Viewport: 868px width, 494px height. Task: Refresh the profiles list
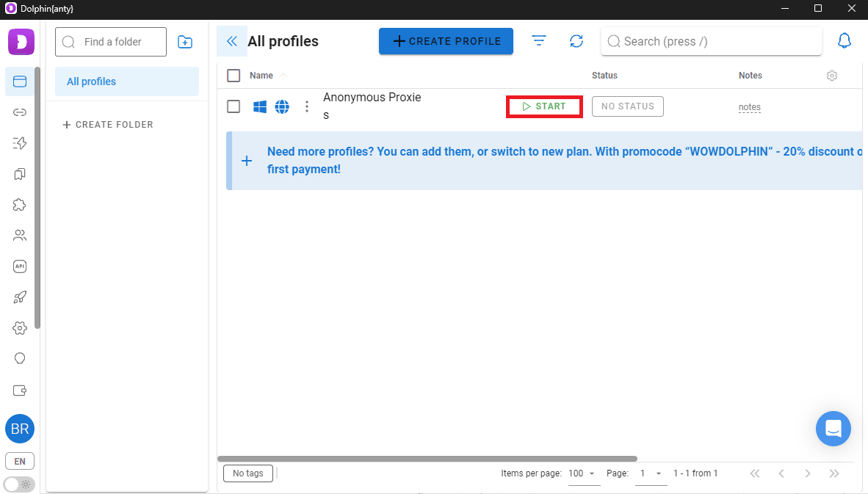coord(576,41)
